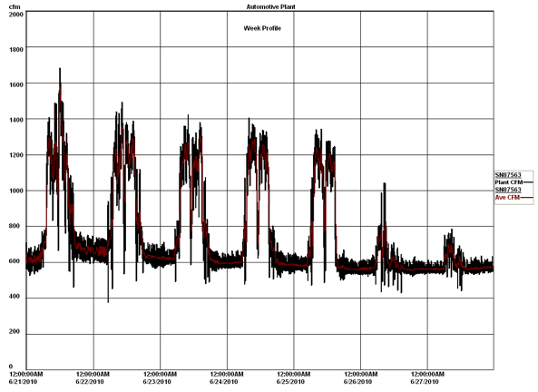Viewport: 538px width, 392px height.
Task: Click the 'cfm' axis unit label
Action: [15, 7]
